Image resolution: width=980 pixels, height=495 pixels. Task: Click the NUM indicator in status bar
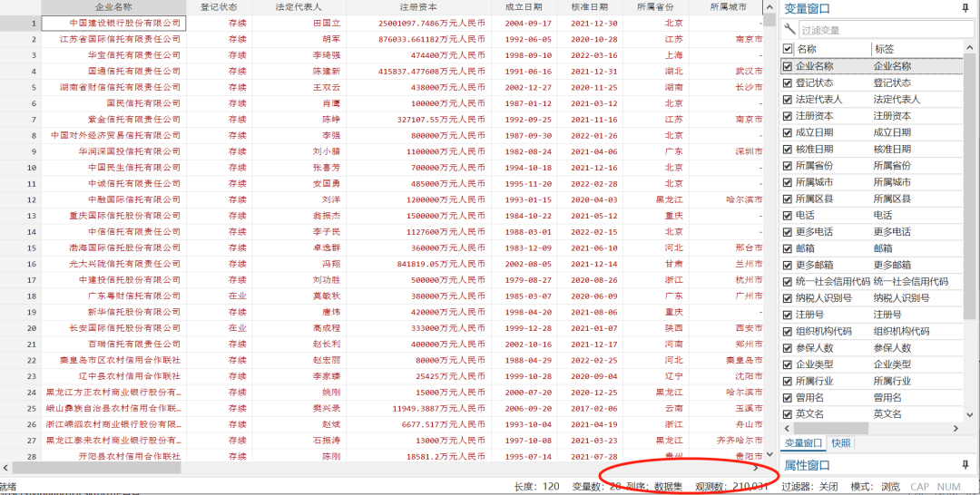point(948,486)
